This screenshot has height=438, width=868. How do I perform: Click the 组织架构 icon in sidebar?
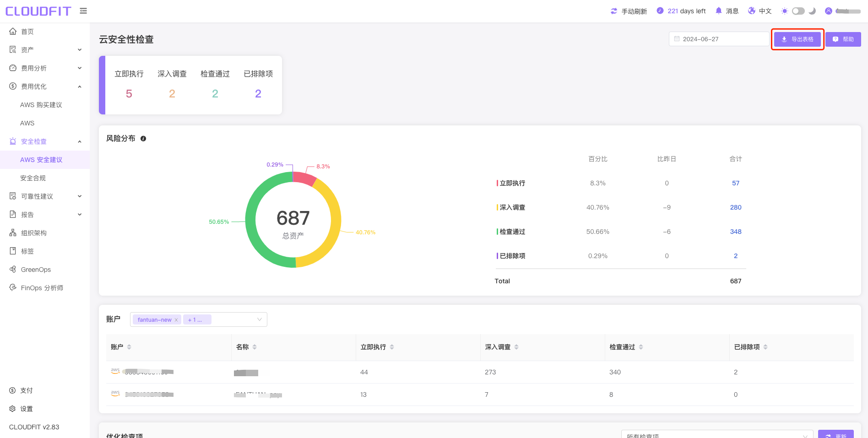[13, 233]
